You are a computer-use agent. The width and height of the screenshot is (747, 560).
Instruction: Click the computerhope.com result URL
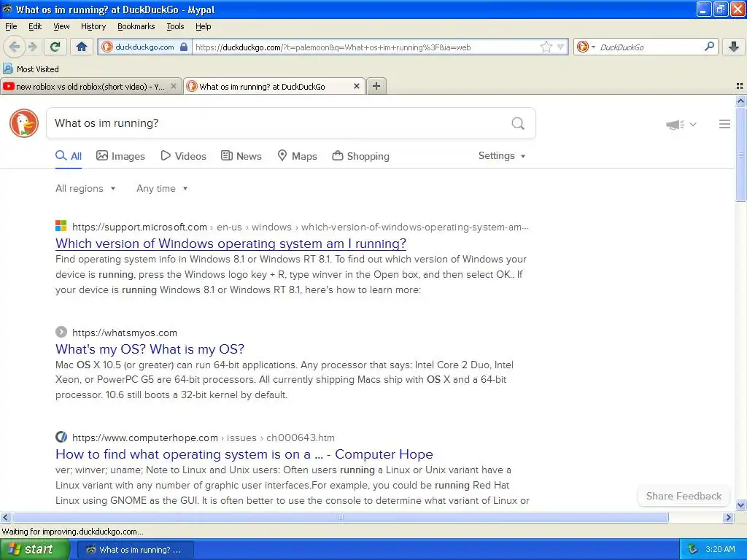coord(204,438)
